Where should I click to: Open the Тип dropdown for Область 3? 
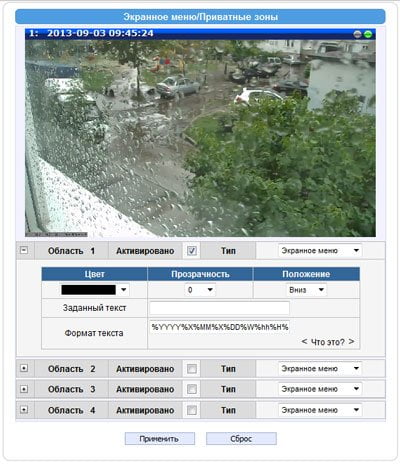pyautogui.click(x=320, y=389)
